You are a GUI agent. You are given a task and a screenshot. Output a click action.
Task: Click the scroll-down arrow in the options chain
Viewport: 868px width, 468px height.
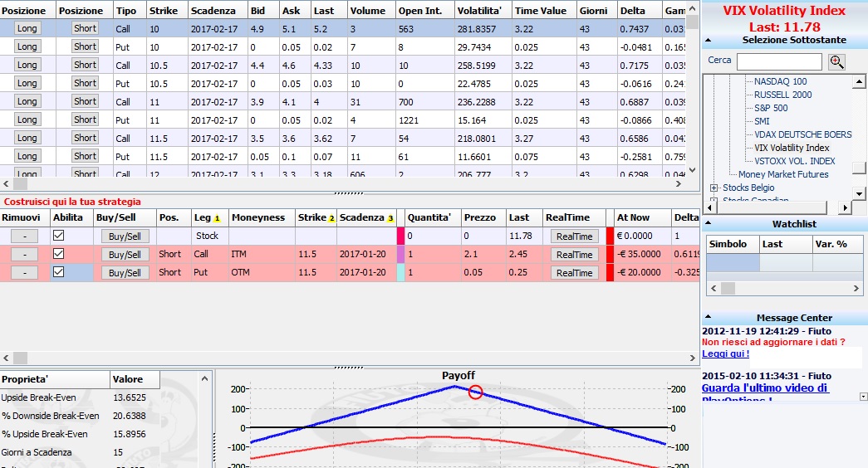(693, 170)
